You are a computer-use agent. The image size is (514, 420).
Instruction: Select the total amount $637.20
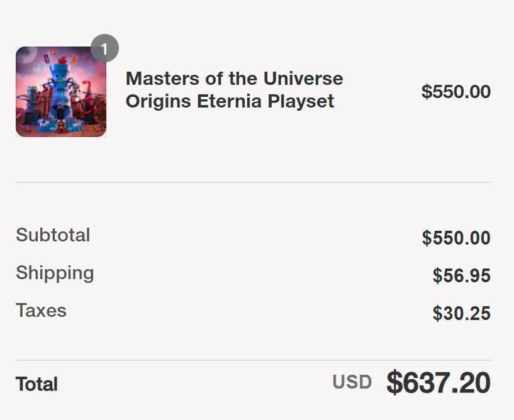(439, 382)
